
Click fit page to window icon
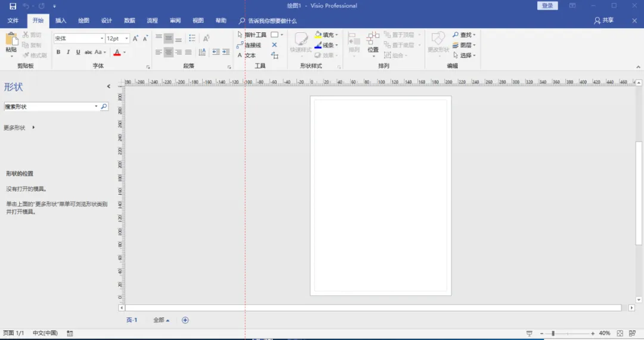click(620, 333)
